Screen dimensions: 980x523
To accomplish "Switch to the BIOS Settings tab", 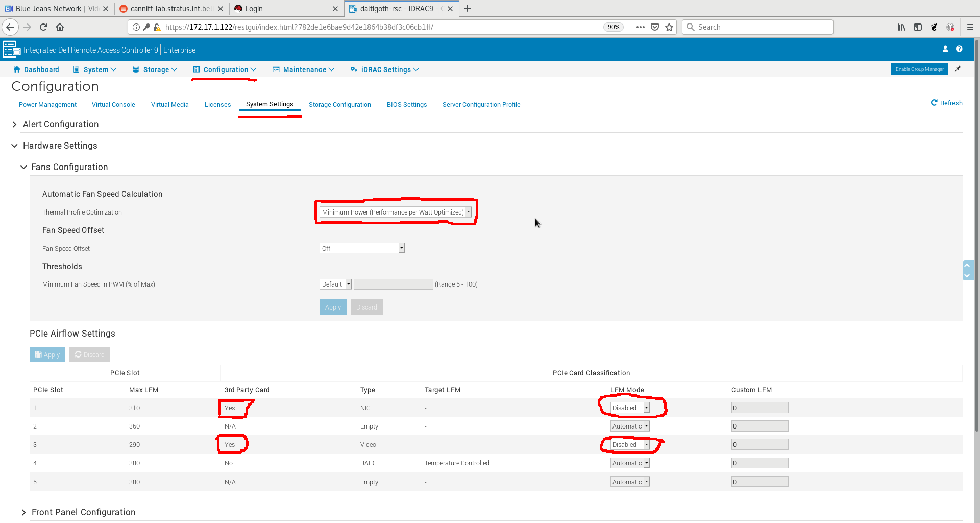I will pos(406,104).
